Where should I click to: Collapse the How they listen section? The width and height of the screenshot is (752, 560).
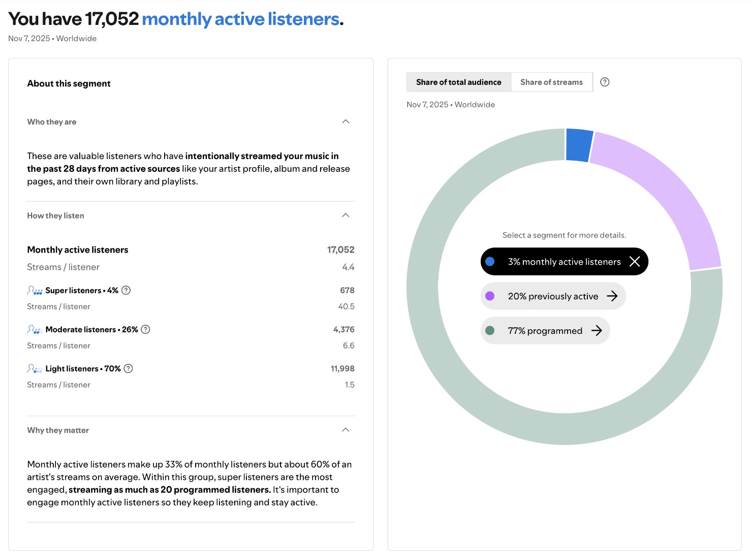click(346, 215)
